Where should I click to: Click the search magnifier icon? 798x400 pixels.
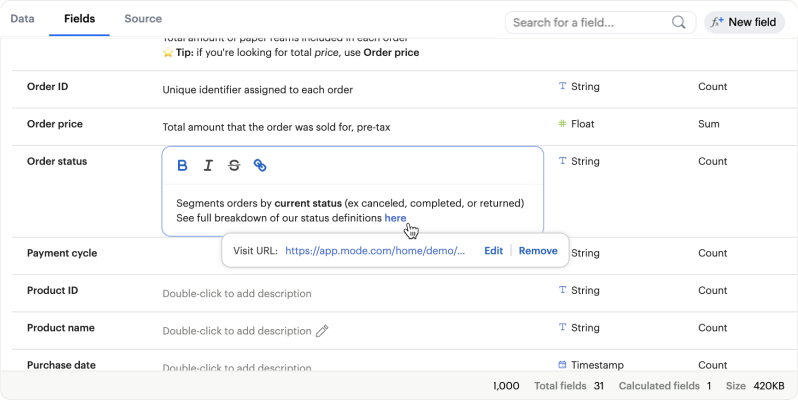click(x=679, y=22)
